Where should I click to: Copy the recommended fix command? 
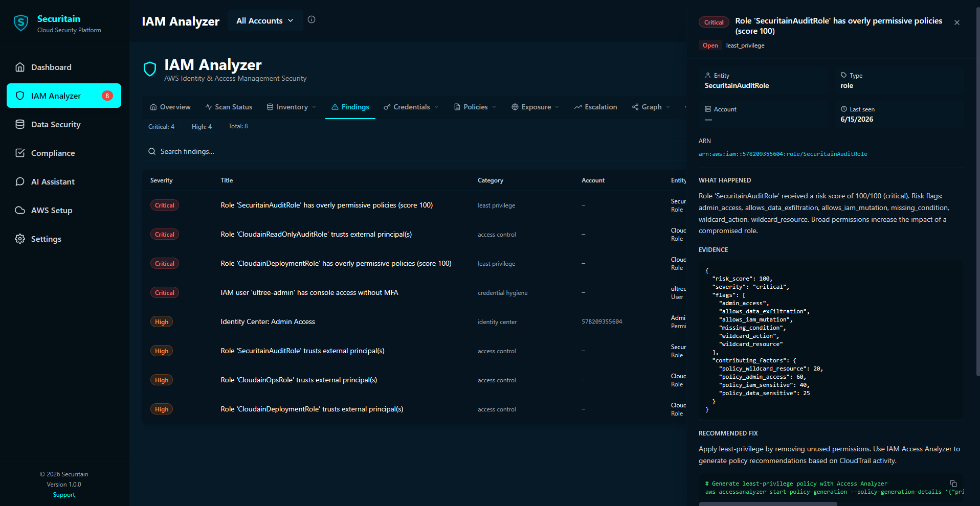click(x=953, y=484)
